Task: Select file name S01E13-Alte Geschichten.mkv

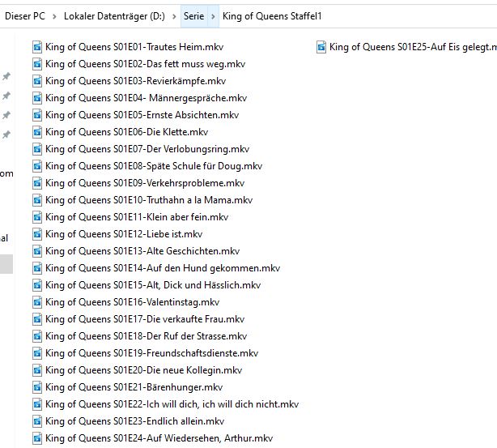Action: point(142,251)
